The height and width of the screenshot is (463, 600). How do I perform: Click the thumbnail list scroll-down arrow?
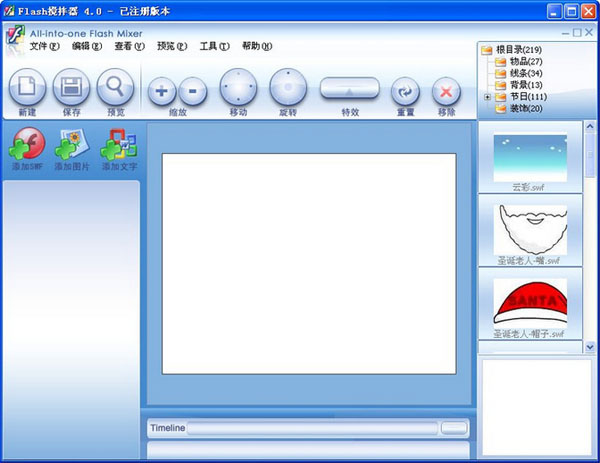[590, 347]
